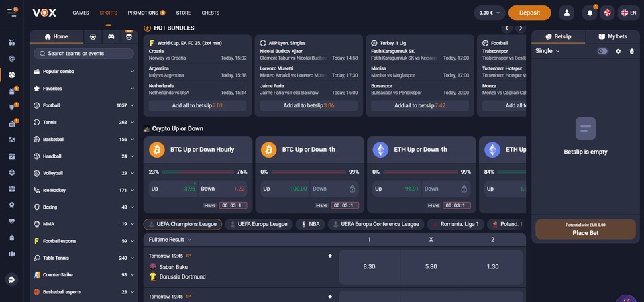Open live chat support bubble
Image resolution: width=644 pixels, height=302 pixels.
pyautogui.click(x=11, y=280)
